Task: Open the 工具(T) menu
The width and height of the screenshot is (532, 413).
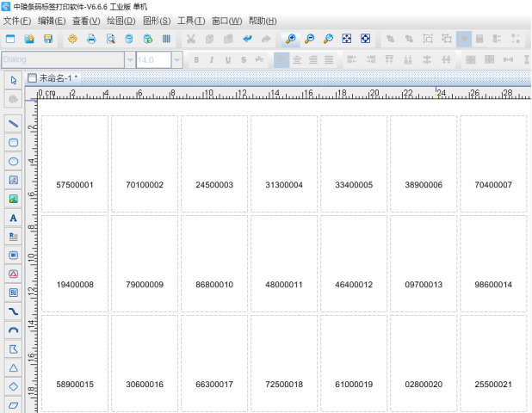Action: pyautogui.click(x=191, y=21)
